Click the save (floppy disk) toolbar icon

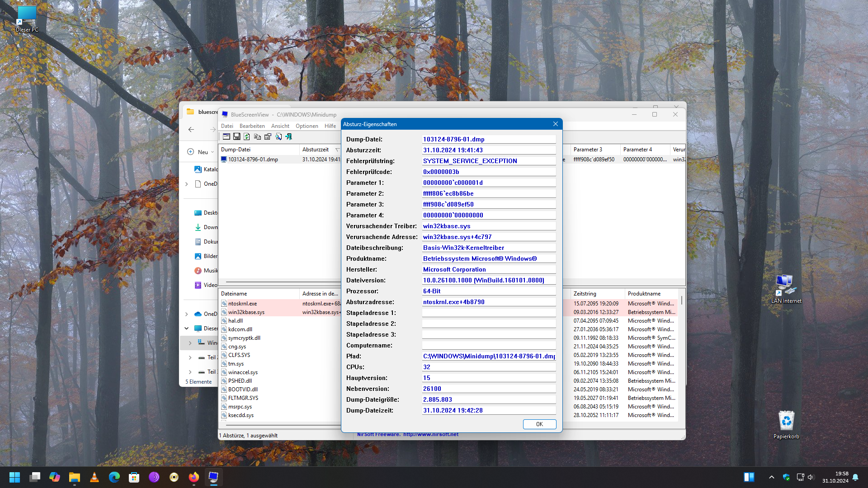[236, 136]
